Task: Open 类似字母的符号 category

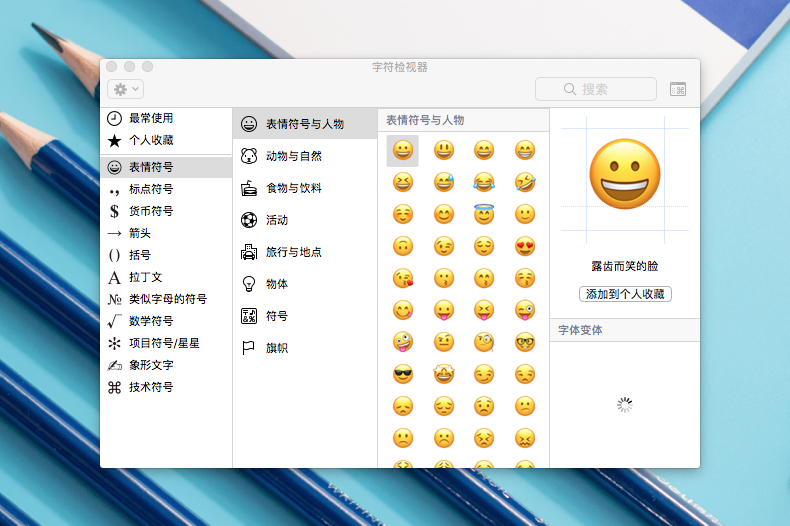Action: 166,299
